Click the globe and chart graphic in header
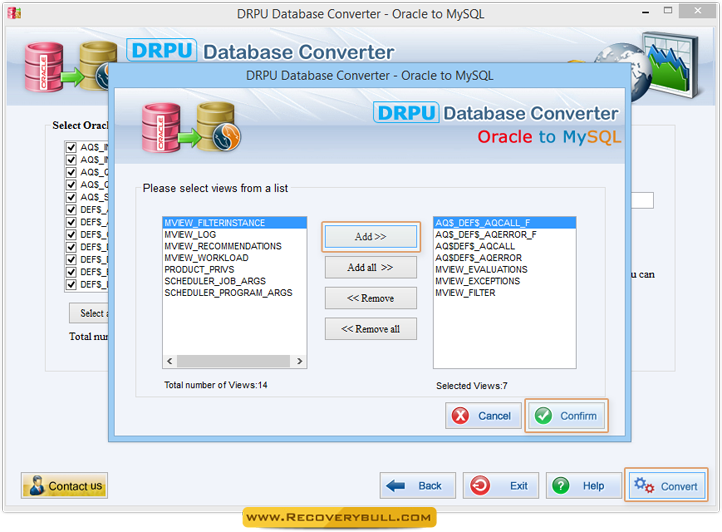Screen dimensions: 722x532 (646, 65)
